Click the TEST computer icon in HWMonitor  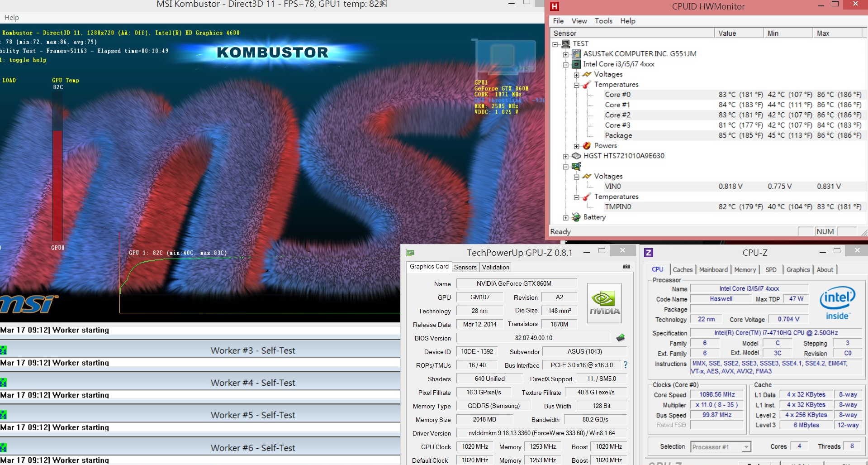(x=565, y=43)
